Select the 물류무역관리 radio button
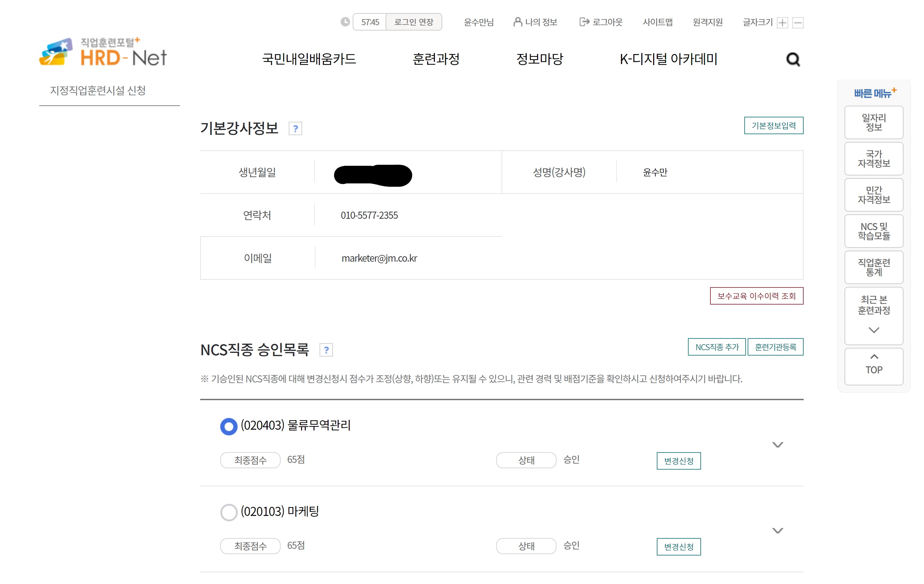Screen dimensions: 924x584 pos(229,426)
